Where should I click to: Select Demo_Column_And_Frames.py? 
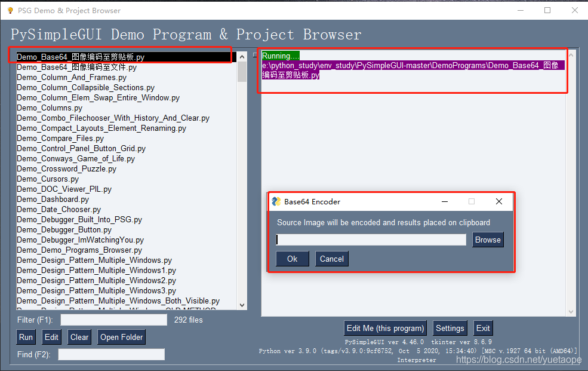tap(127, 77)
